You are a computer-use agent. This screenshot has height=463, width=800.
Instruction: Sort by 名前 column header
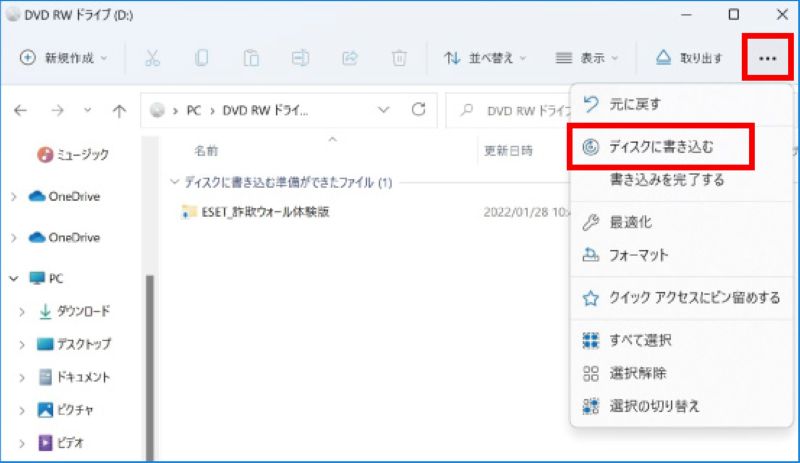click(x=206, y=151)
